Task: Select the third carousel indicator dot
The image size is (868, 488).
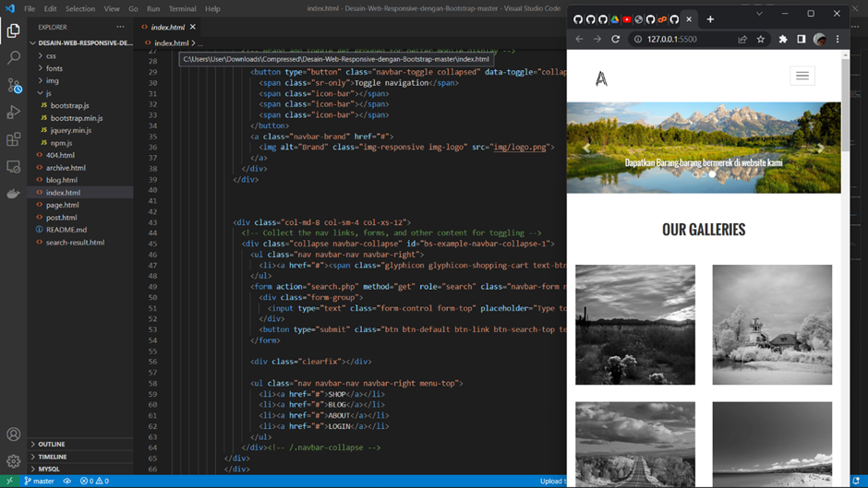Action: pyautogui.click(x=713, y=174)
